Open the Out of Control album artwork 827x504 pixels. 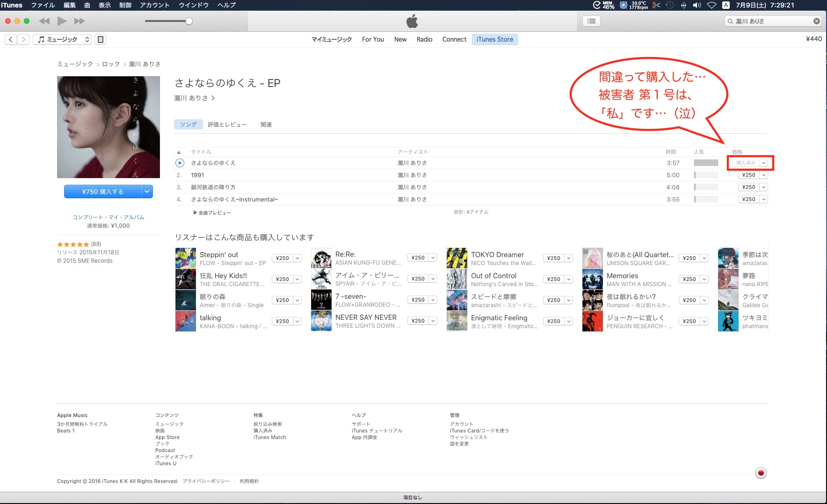coord(457,279)
